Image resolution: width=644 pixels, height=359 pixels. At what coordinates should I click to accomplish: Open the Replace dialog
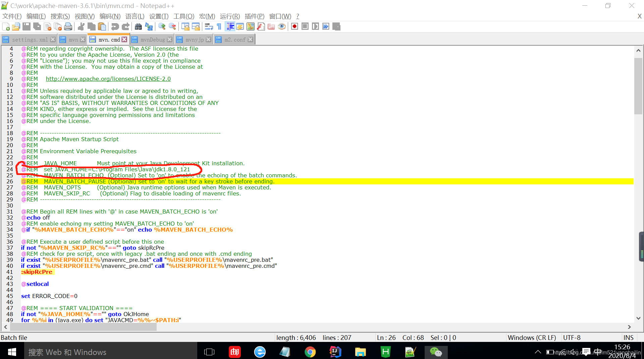click(x=149, y=26)
